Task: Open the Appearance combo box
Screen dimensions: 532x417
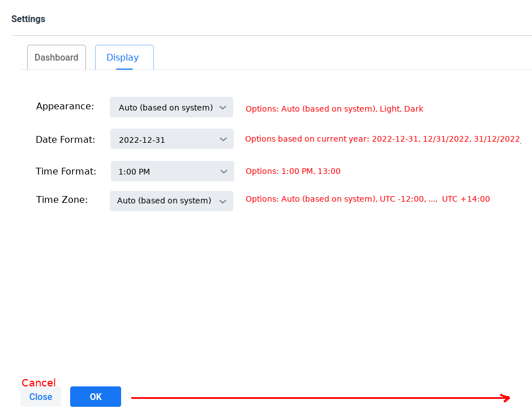Action: (x=171, y=107)
